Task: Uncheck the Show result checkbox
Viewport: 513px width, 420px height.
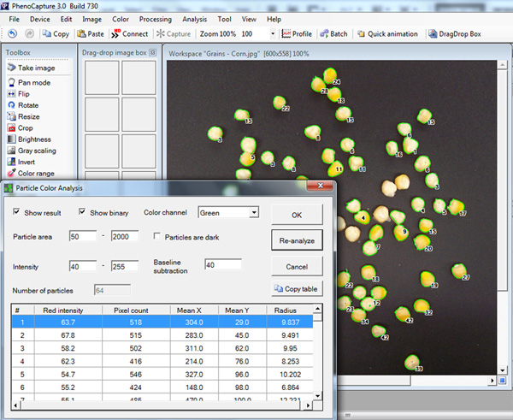Action: coord(17,212)
